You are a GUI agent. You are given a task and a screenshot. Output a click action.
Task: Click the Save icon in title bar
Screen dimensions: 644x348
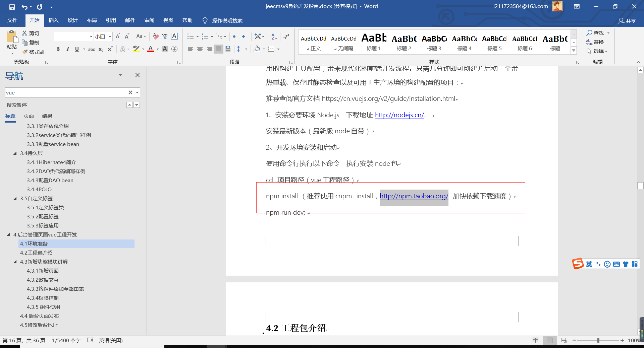[x=12, y=7]
